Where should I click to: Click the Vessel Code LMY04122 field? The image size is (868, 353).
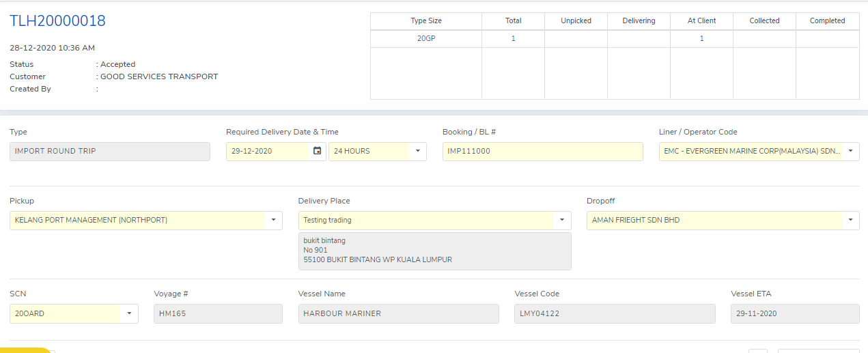(614, 313)
